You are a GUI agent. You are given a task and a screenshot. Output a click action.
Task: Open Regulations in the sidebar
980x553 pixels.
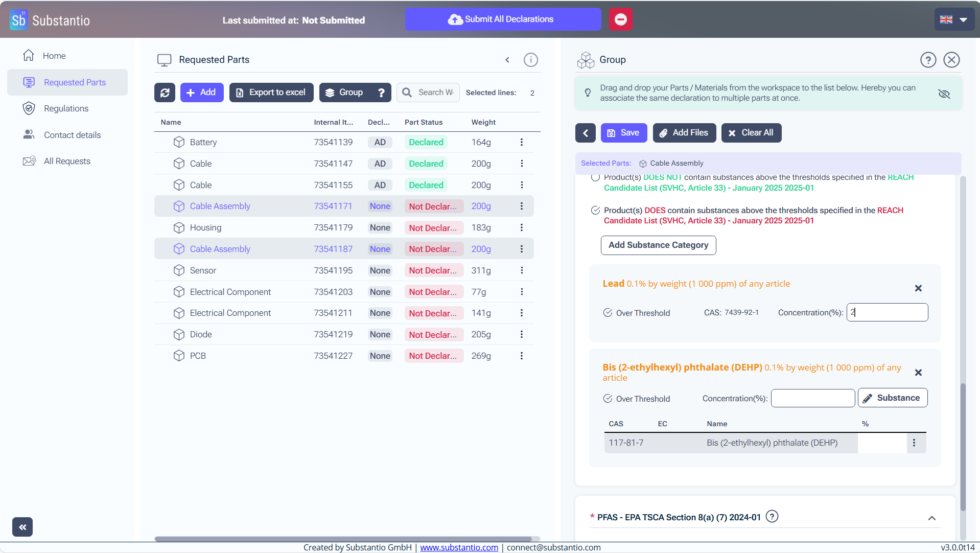pyautogui.click(x=66, y=108)
